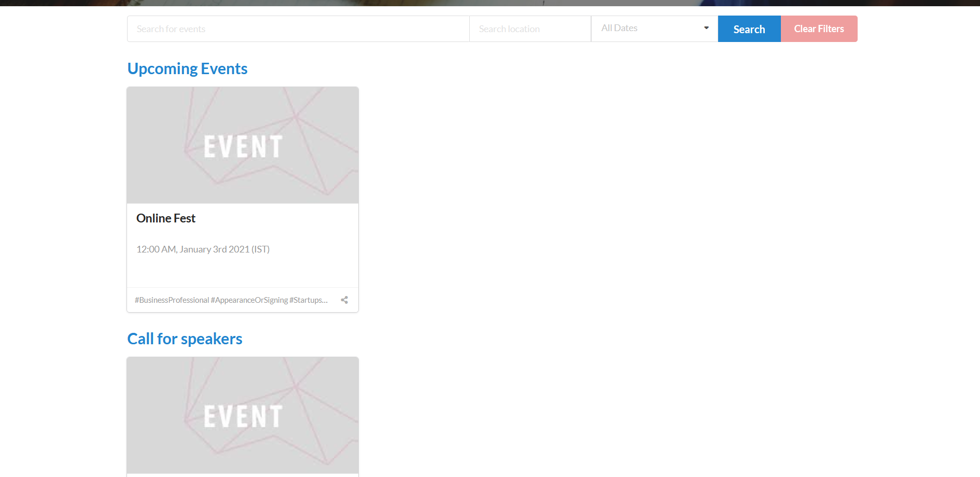Screen dimensions: 980x477
Task: Open the All Dates dropdown
Action: pyautogui.click(x=654, y=29)
